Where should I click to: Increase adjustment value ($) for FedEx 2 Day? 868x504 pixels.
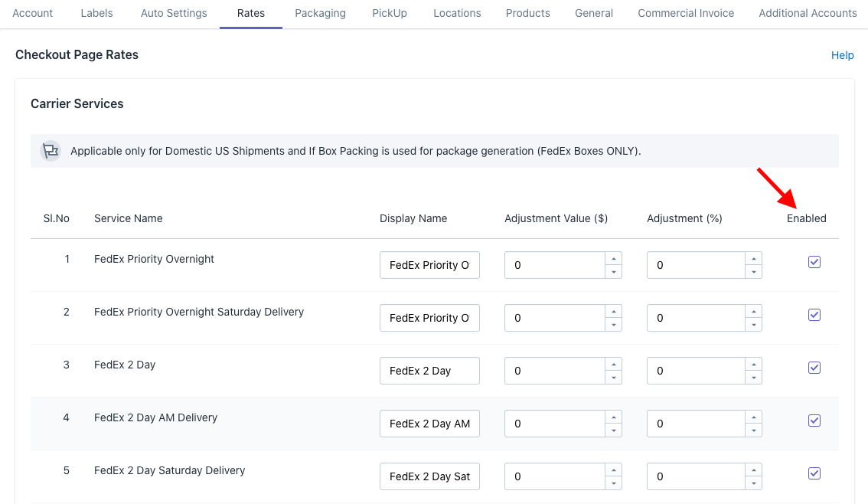613,365
